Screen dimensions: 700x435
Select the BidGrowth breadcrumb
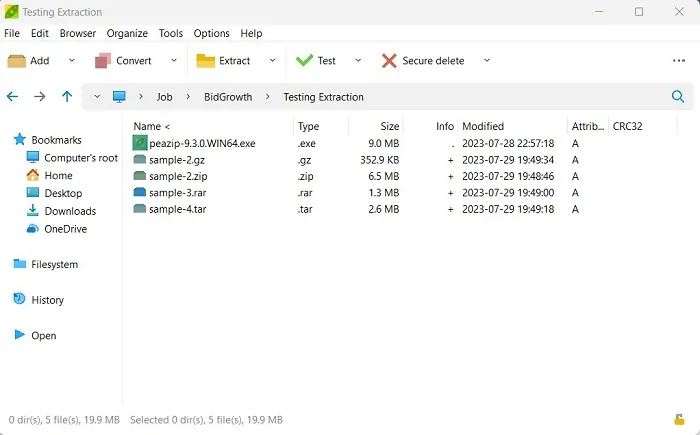pyautogui.click(x=228, y=97)
